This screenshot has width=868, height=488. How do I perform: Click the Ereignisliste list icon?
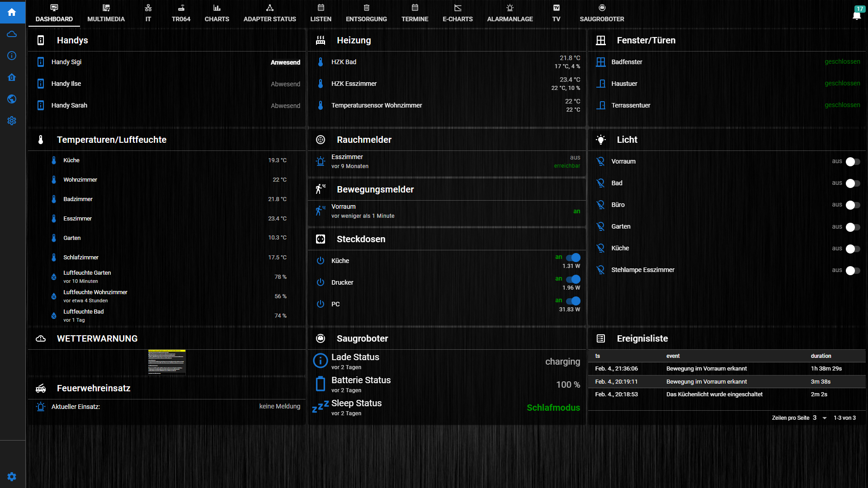click(x=601, y=338)
